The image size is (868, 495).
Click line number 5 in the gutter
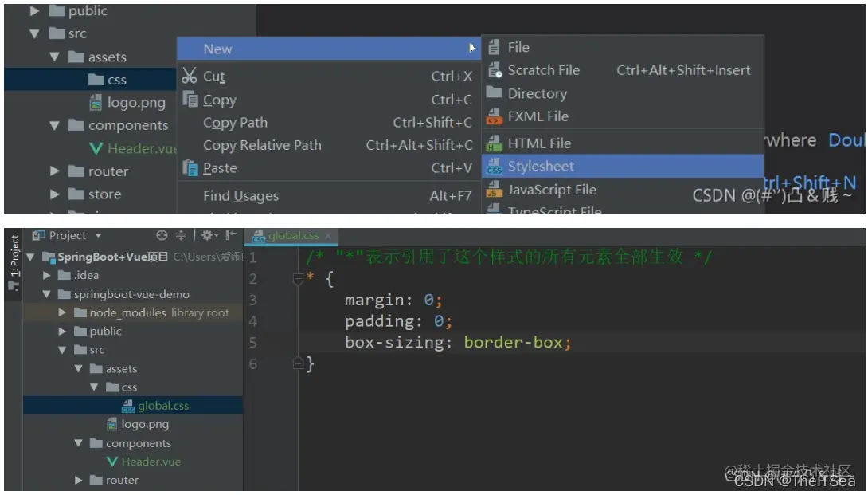pos(253,343)
